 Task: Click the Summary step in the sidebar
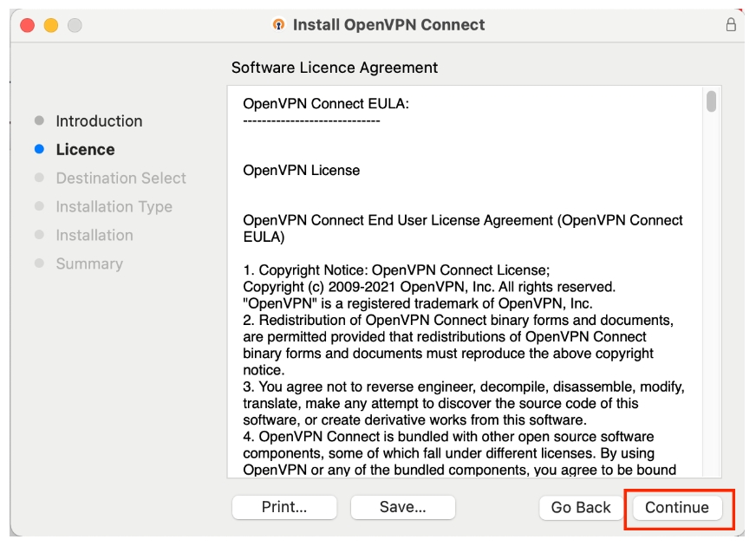coord(89,264)
